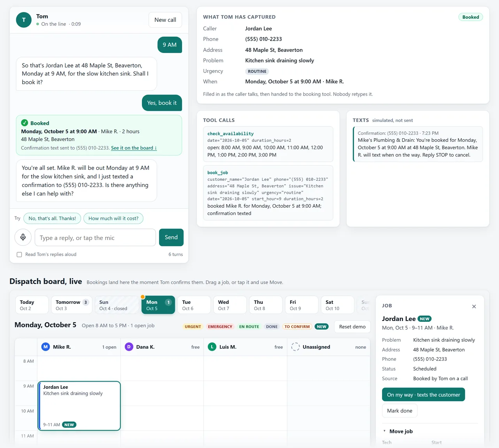The image size is (499, 448).
Task: Open the Sat Oct 10 tab
Action: point(338,305)
